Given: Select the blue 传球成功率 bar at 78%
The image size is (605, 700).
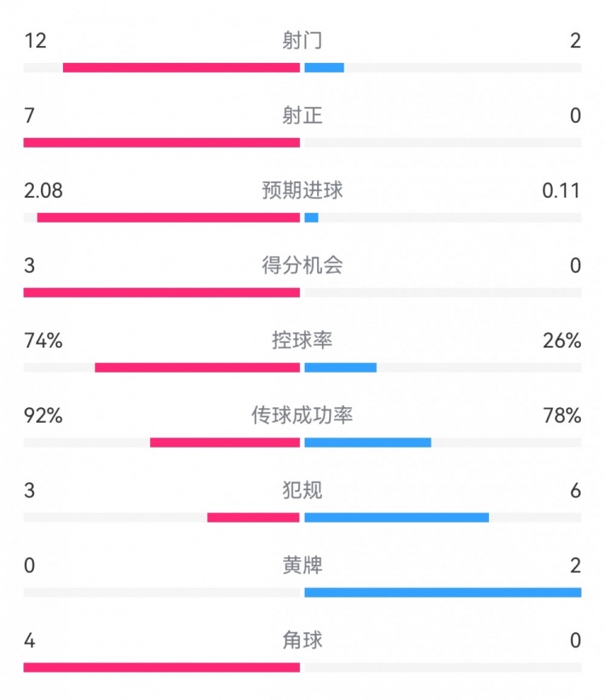Looking at the screenshot, I should coord(368,443).
